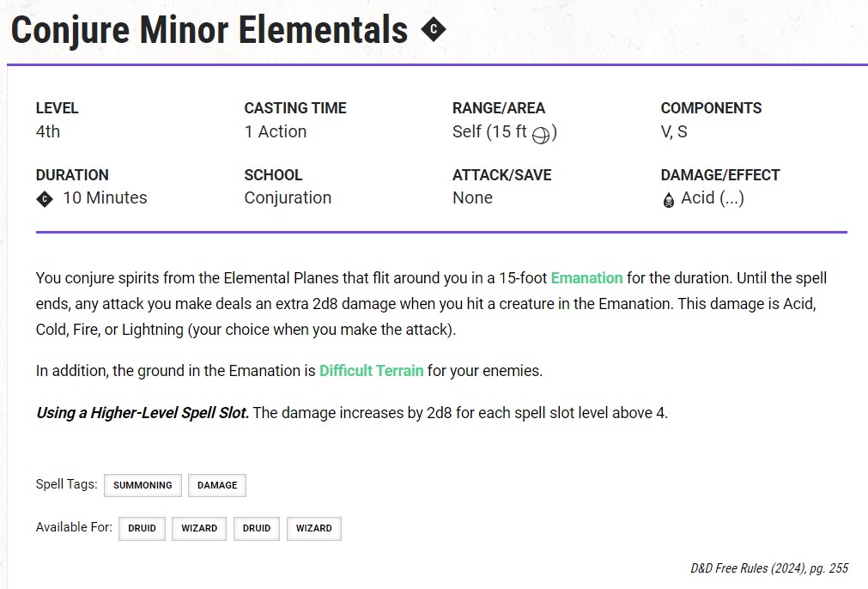
Task: Select the Summoning spell tag
Action: [x=143, y=485]
